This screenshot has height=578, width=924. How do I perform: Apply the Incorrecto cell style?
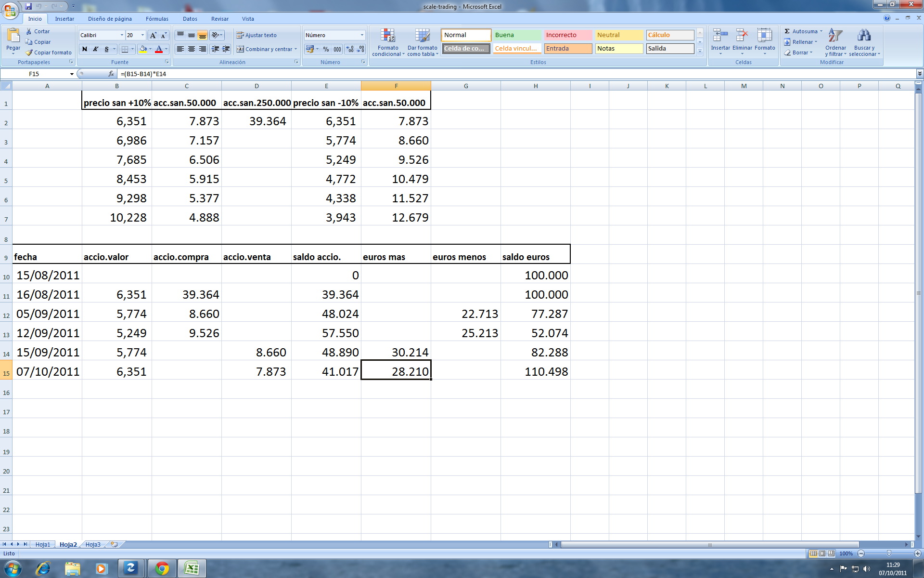coord(567,35)
